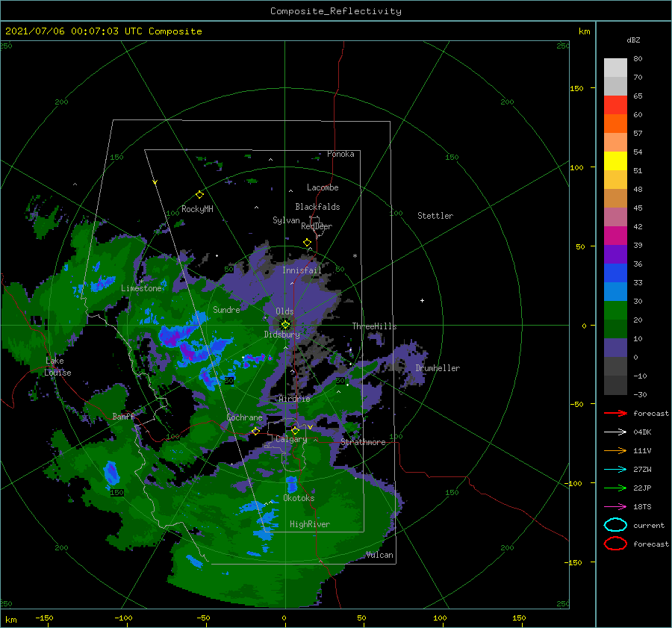Pick the pink 42-45 dBZ swatch
Viewport: 672px width, 628px height.
[x=615, y=217]
